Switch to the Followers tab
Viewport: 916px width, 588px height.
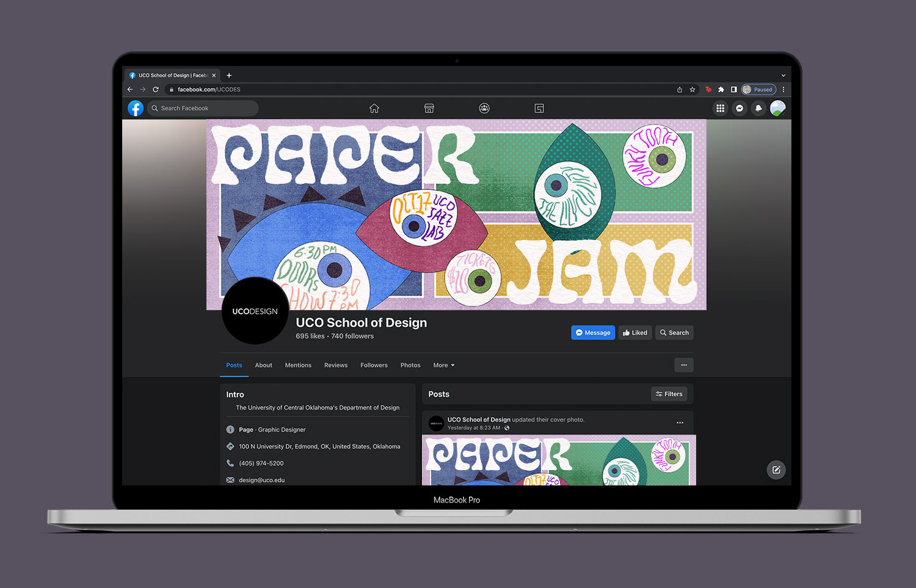pyautogui.click(x=374, y=365)
